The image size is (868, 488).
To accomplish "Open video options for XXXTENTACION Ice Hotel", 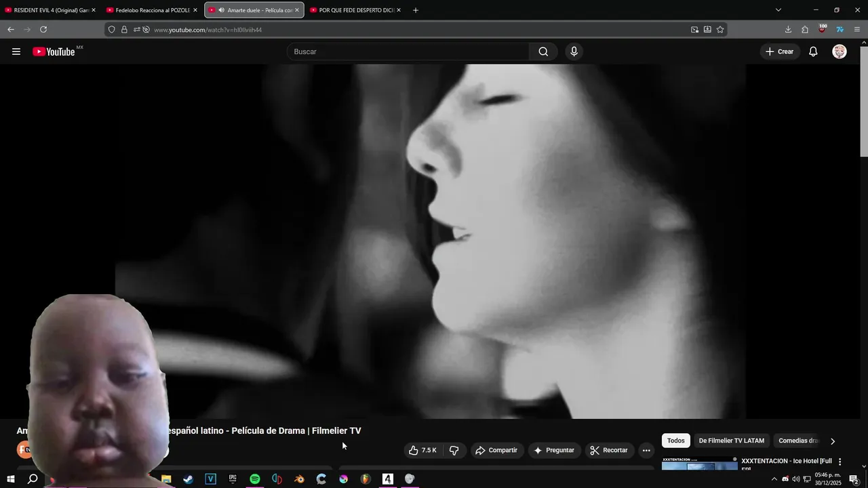I will click(x=840, y=462).
